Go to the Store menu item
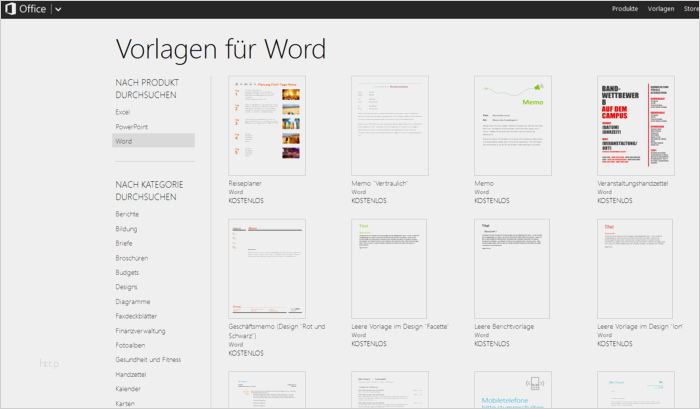700x409 pixels. click(691, 8)
